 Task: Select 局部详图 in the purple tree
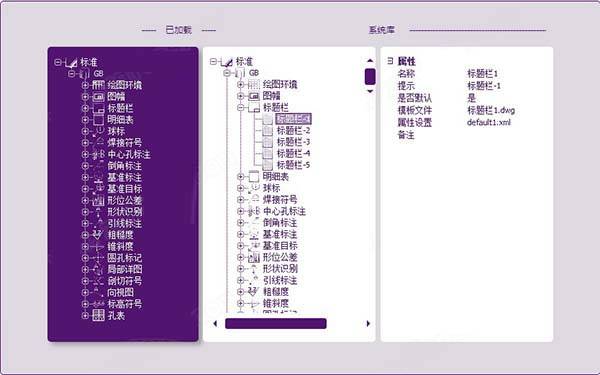125,269
